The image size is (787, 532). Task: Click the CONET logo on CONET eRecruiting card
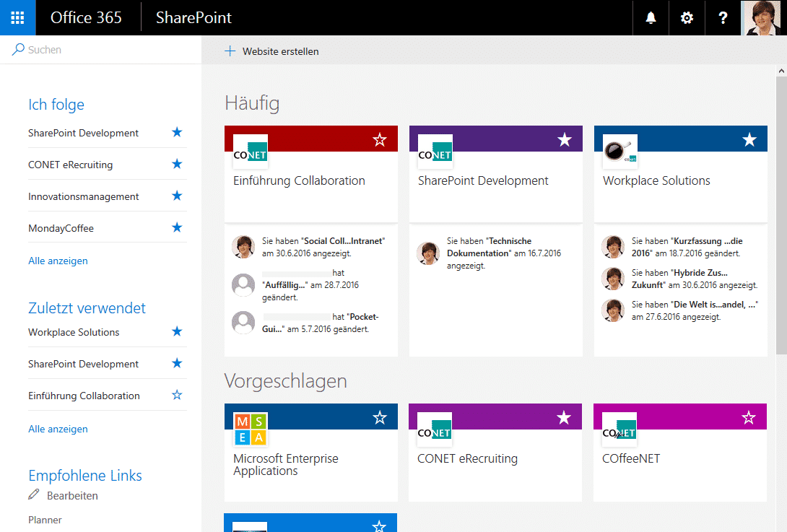coord(435,429)
